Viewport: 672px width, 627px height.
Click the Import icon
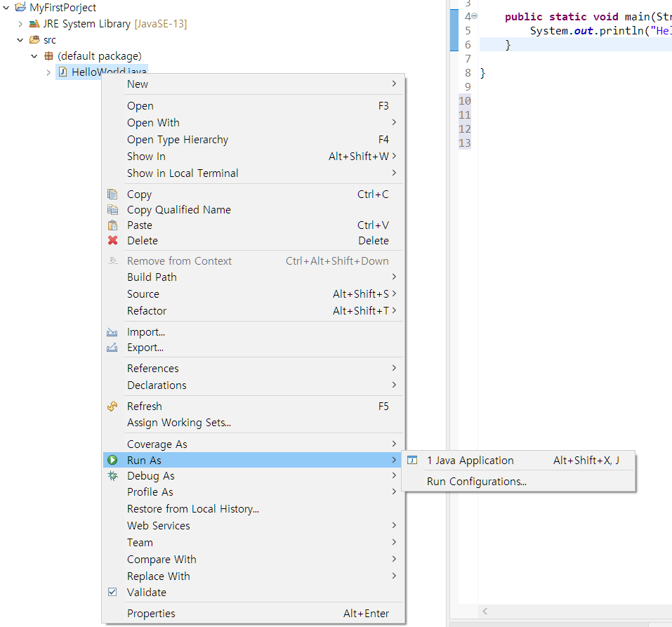(112, 332)
